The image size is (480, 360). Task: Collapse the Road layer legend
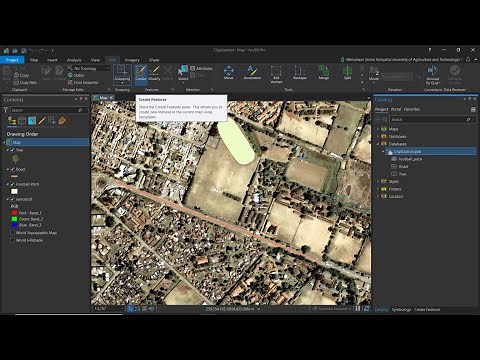[x=8, y=169]
